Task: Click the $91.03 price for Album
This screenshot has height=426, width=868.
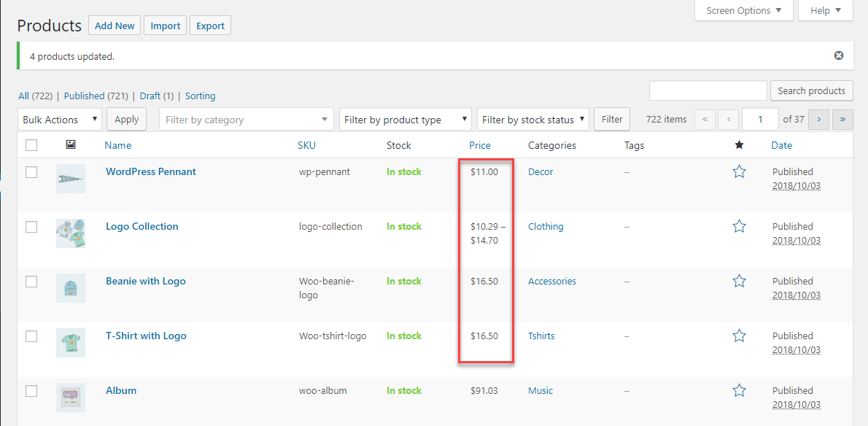Action: pos(484,390)
